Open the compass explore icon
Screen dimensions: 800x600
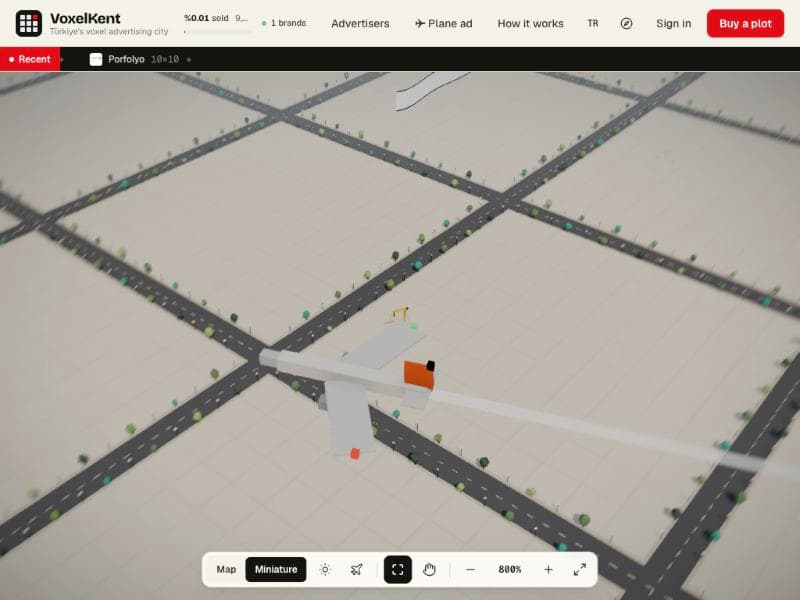pos(626,23)
